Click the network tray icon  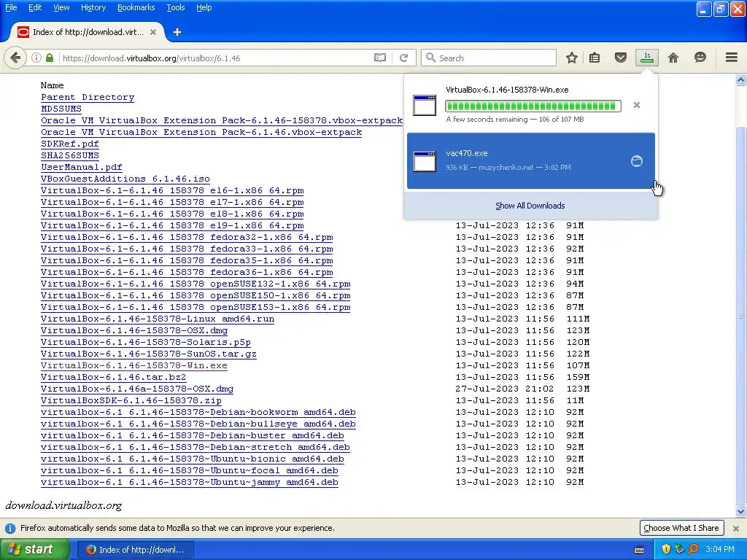(x=679, y=550)
